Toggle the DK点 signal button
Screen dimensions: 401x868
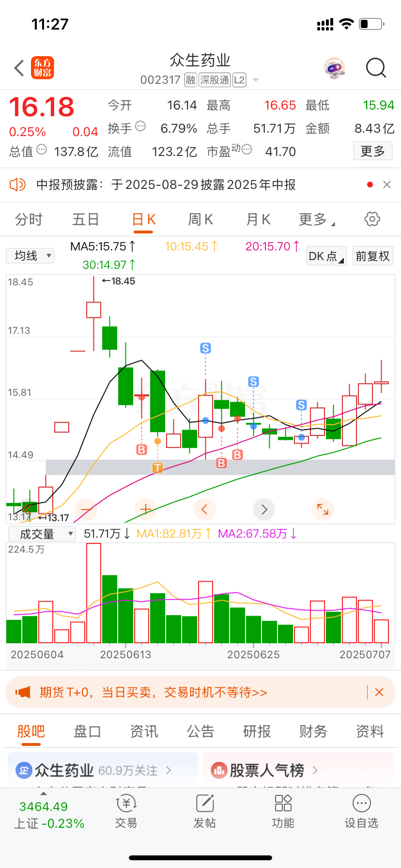pyautogui.click(x=326, y=256)
